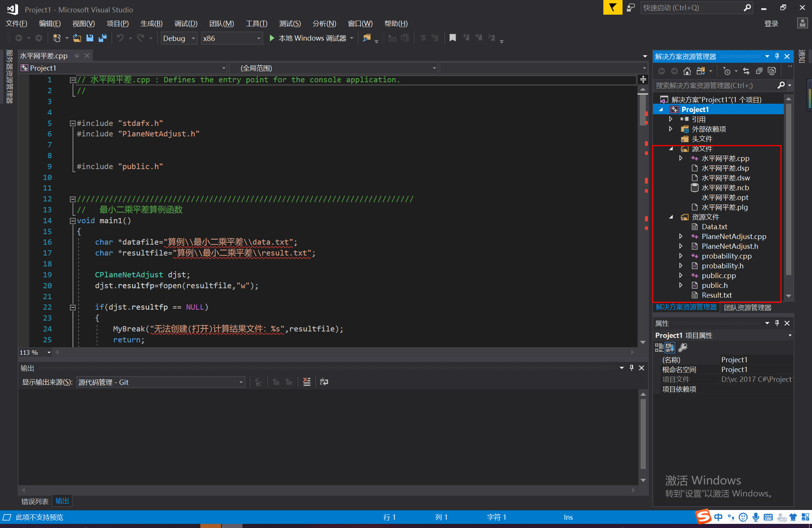Toggle bookmark with the bookmark icon

point(453,38)
